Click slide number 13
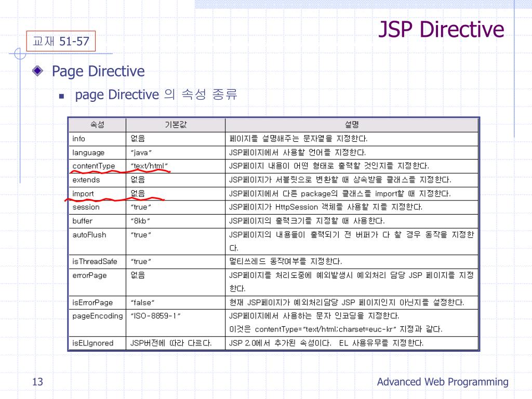The width and height of the screenshot is (532, 399). [37, 382]
